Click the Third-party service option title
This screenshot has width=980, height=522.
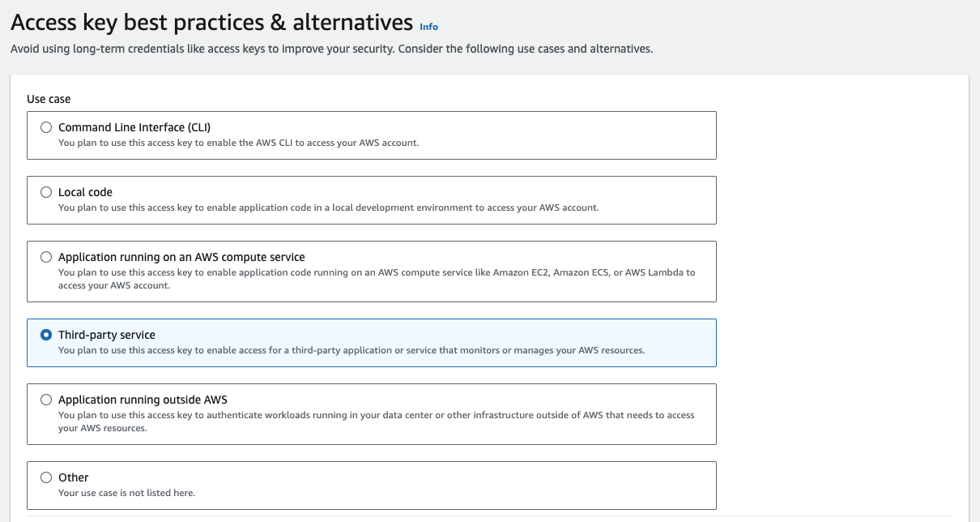(107, 335)
